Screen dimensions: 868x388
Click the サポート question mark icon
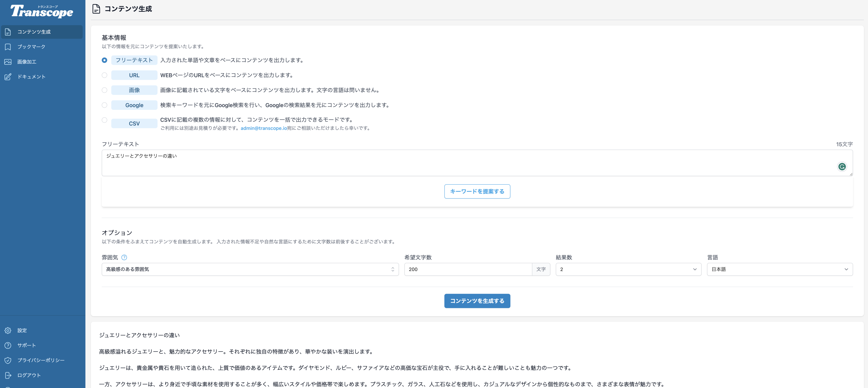8,345
